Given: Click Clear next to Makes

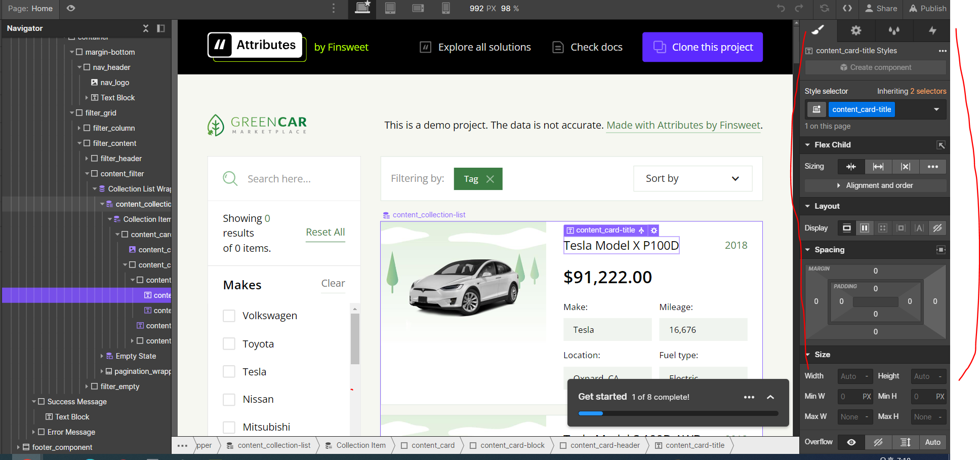Looking at the screenshot, I should 333,283.
